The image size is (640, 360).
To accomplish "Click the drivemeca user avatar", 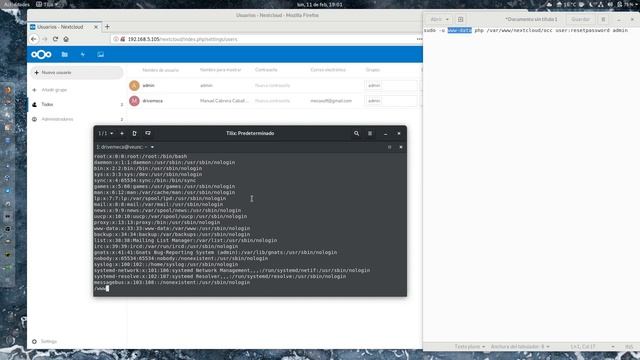I will pos(134,101).
